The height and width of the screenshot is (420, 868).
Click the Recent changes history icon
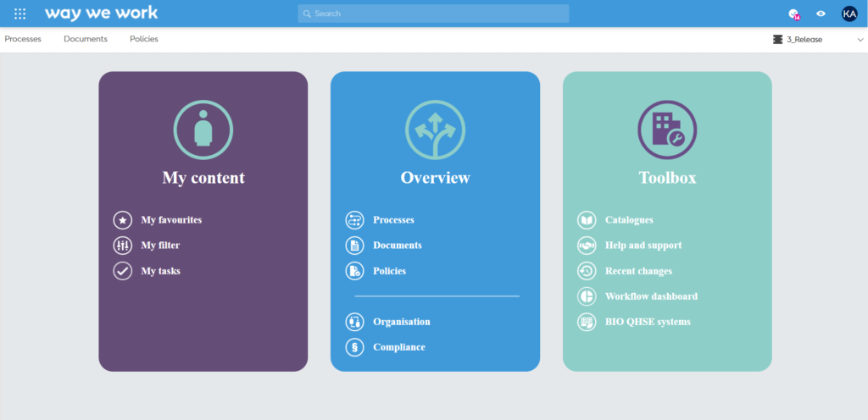(587, 271)
